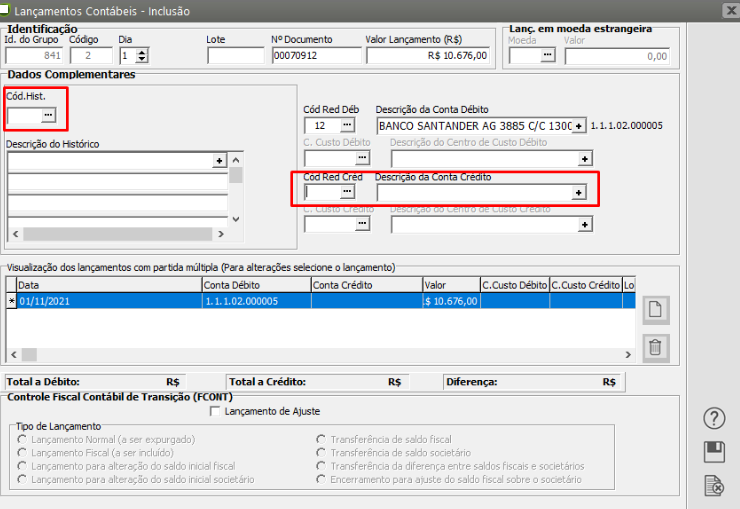Click the Dia stepper up arrow

click(141, 52)
